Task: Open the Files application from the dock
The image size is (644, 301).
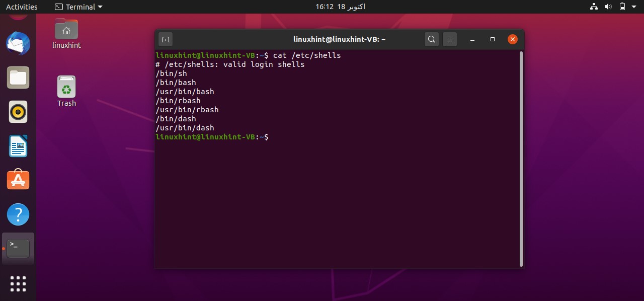Action: 18,78
